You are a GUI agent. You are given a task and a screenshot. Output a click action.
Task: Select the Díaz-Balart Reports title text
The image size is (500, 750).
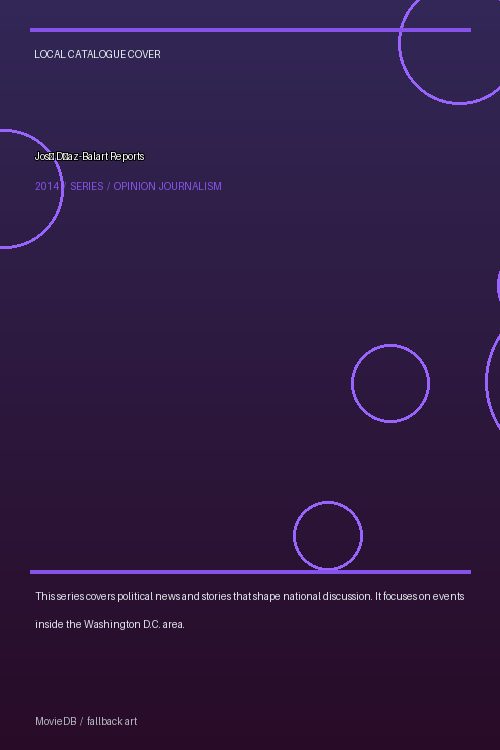89,156
